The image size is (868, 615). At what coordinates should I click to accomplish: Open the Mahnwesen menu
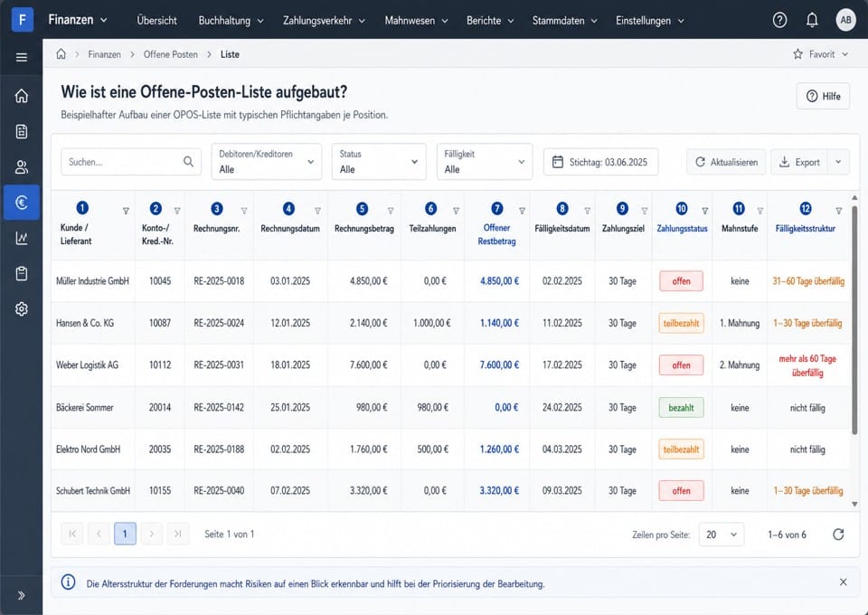416,21
